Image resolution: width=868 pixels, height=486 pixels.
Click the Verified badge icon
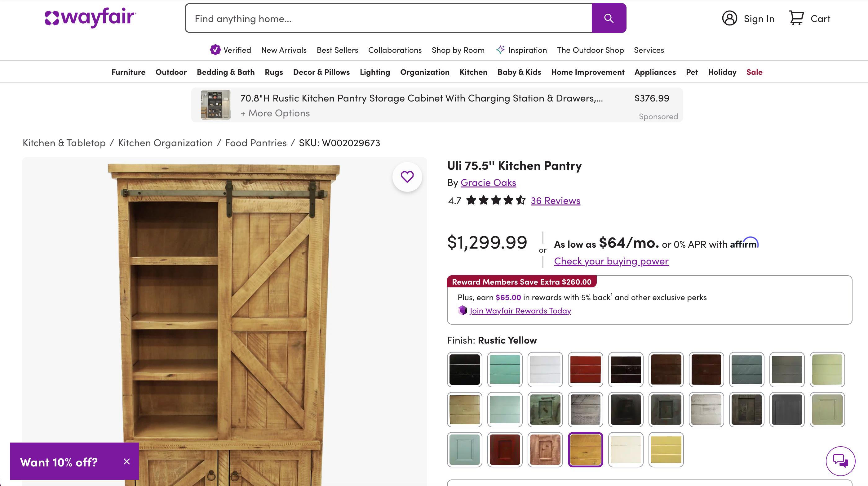click(215, 50)
